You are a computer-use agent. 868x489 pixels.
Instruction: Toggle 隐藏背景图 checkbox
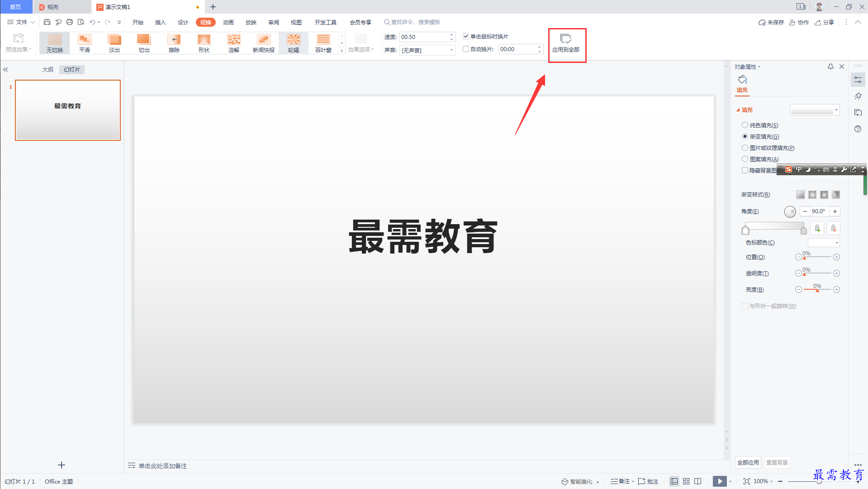[x=745, y=170]
